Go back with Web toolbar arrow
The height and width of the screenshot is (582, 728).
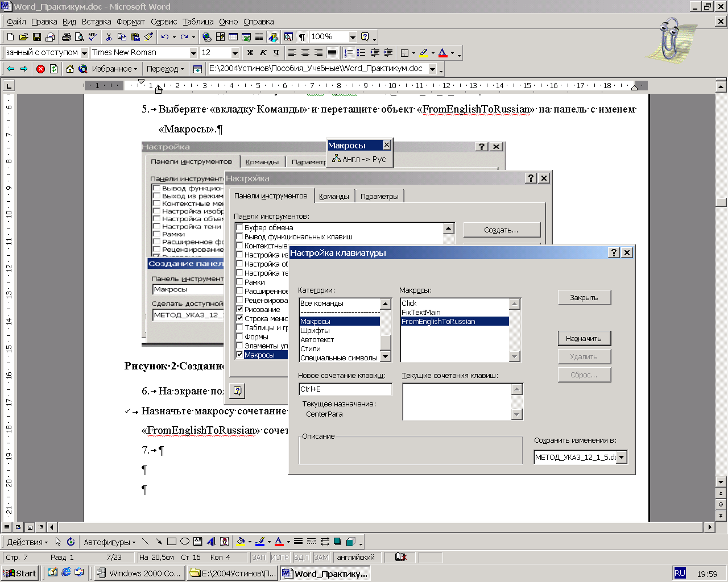pos(11,69)
